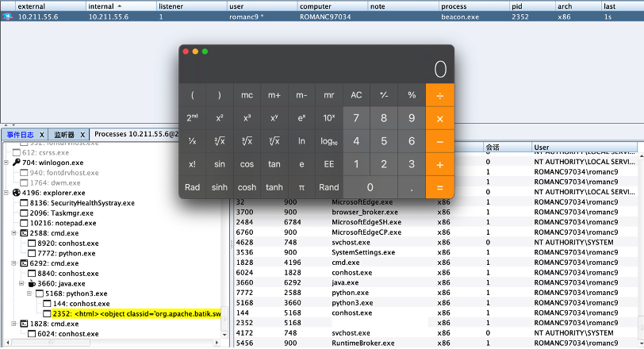Screen dimensions: 644x349
Task: Sort process table by User header
Action: [x=584, y=147]
